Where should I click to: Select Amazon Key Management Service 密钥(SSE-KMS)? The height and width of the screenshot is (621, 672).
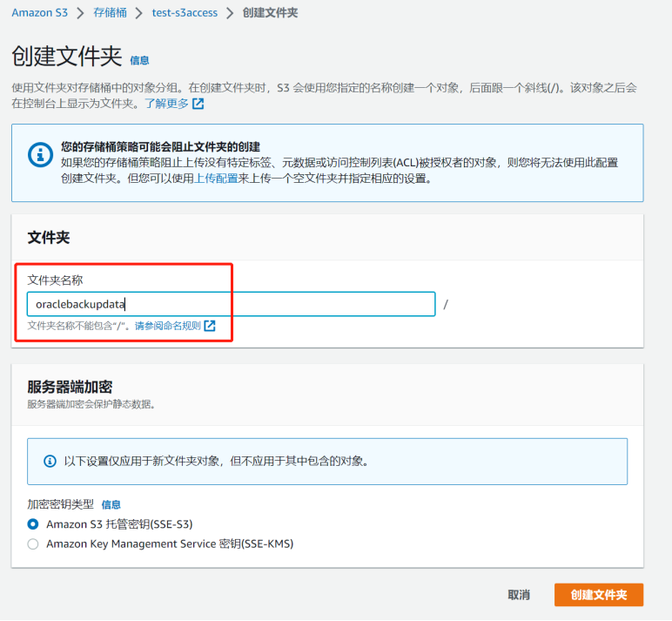[33, 543]
